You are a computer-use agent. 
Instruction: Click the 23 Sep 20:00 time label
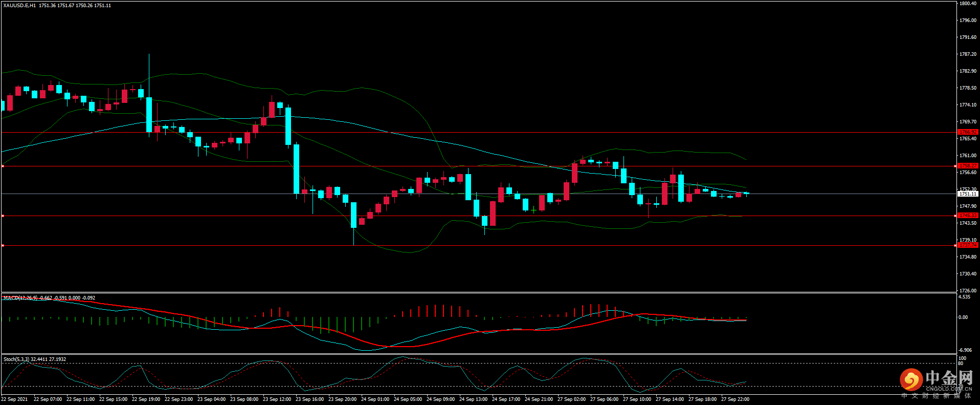[x=343, y=399]
